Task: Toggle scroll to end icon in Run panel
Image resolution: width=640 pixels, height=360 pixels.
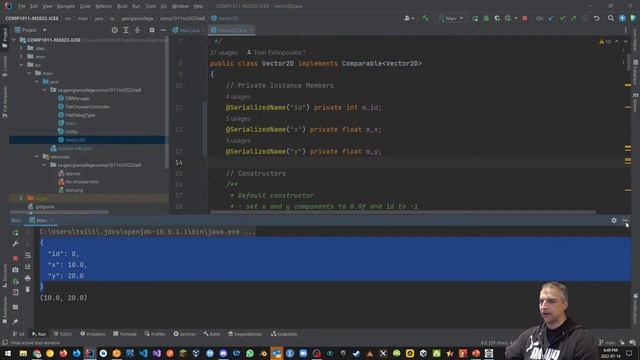Action: click(x=28, y=267)
